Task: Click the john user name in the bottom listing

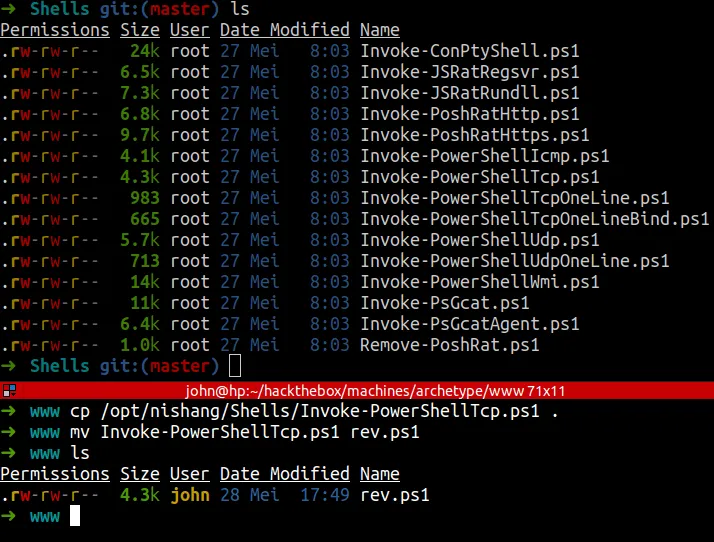Action: (x=190, y=495)
